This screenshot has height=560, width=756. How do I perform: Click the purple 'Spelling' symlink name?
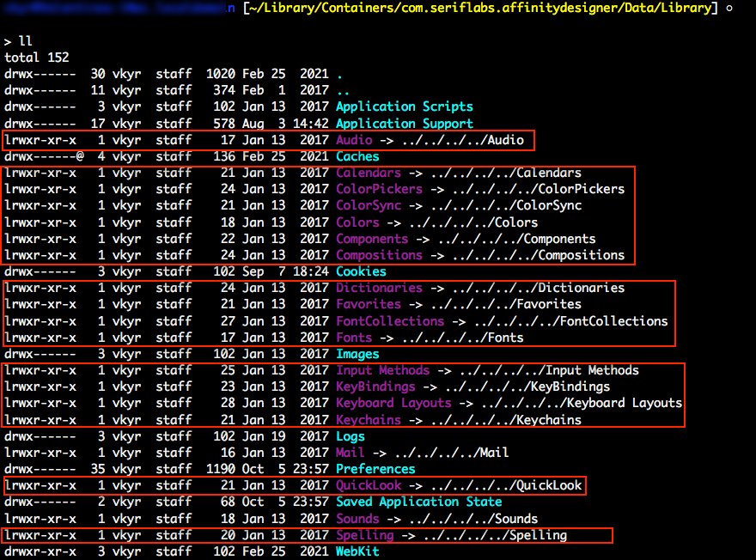tap(364, 535)
